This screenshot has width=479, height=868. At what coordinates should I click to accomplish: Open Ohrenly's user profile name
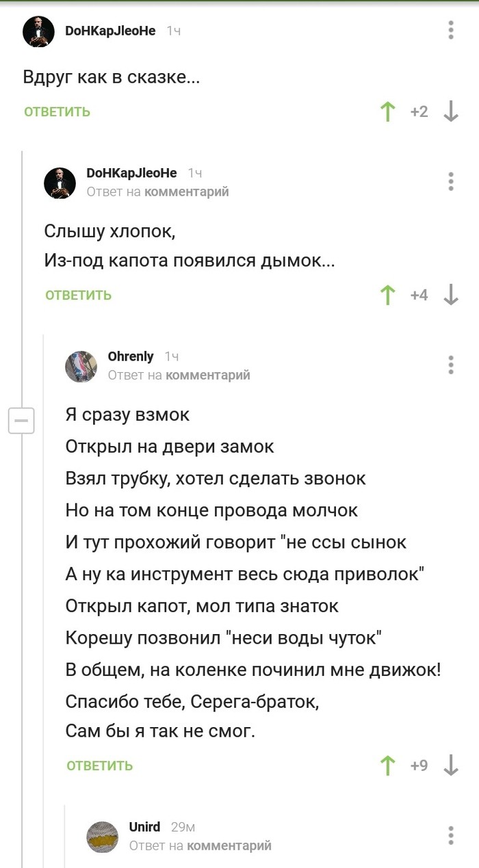131,356
